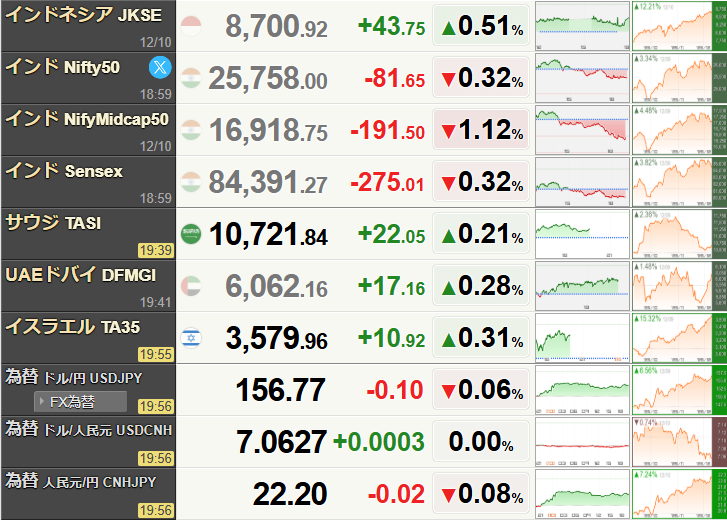The image size is (727, 520).
Task: Click the -275.01 change value for Sensex
Action: pos(388,182)
